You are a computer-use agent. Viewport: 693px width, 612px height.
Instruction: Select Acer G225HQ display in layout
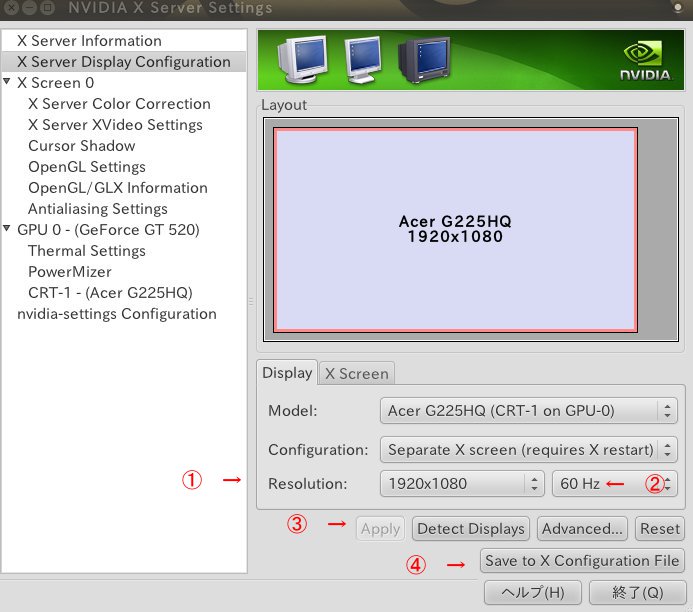point(455,230)
